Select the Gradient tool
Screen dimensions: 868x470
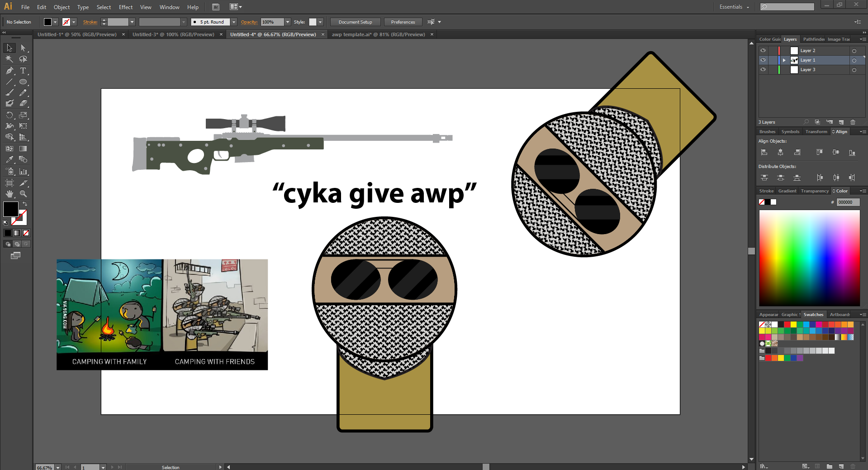click(x=23, y=149)
